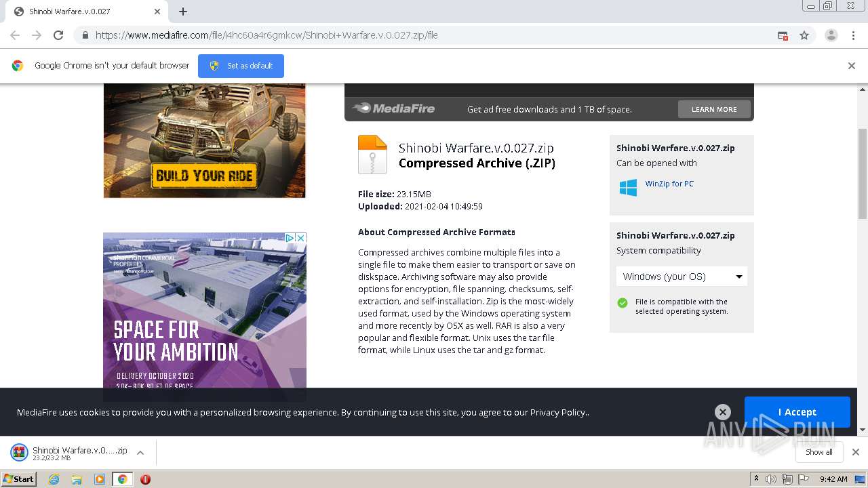Click the green compatibility checkmark

(x=623, y=303)
